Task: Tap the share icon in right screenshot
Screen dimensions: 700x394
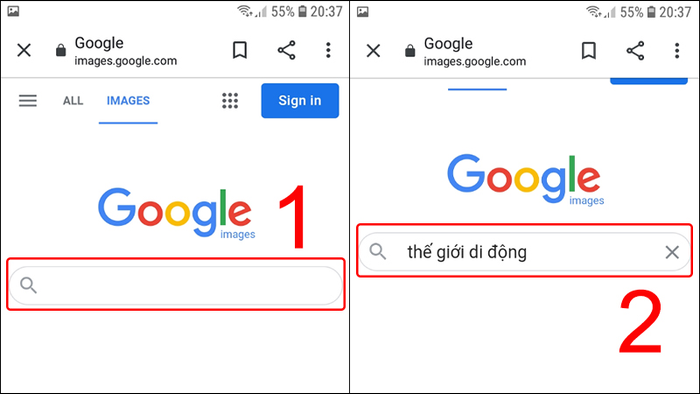Action: click(x=635, y=50)
